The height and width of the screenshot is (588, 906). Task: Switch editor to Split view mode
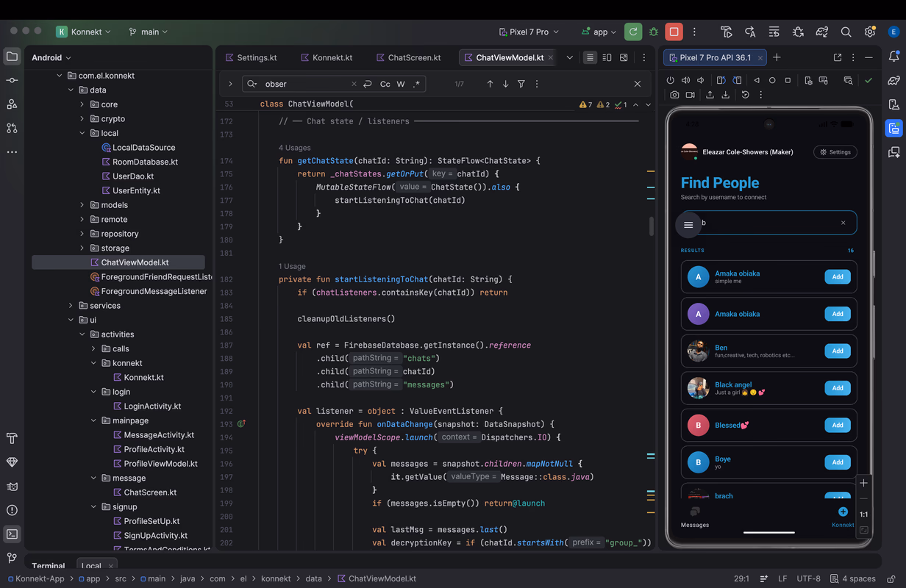tap(607, 57)
